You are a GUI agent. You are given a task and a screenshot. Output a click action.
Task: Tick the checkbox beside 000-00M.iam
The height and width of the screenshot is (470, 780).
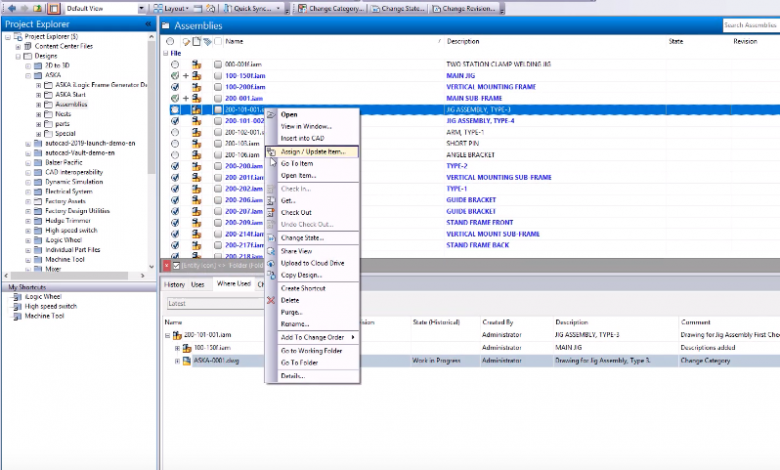click(217, 65)
